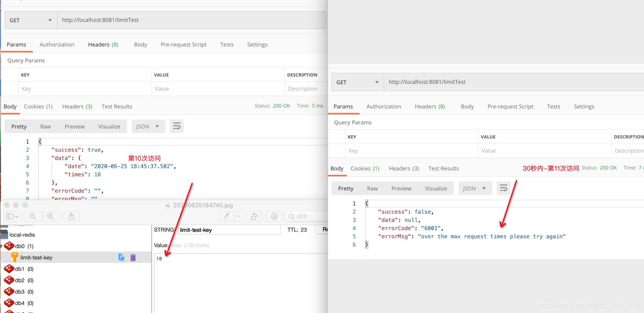Viewport: 644px width, 313px height.
Task: Click the wrap lines icon in right response panel
Action: tap(503, 188)
